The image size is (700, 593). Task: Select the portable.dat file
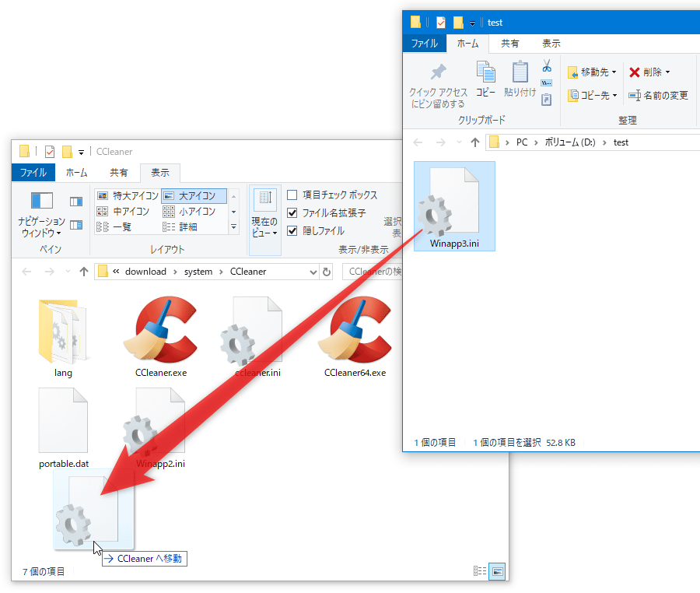coord(64,428)
